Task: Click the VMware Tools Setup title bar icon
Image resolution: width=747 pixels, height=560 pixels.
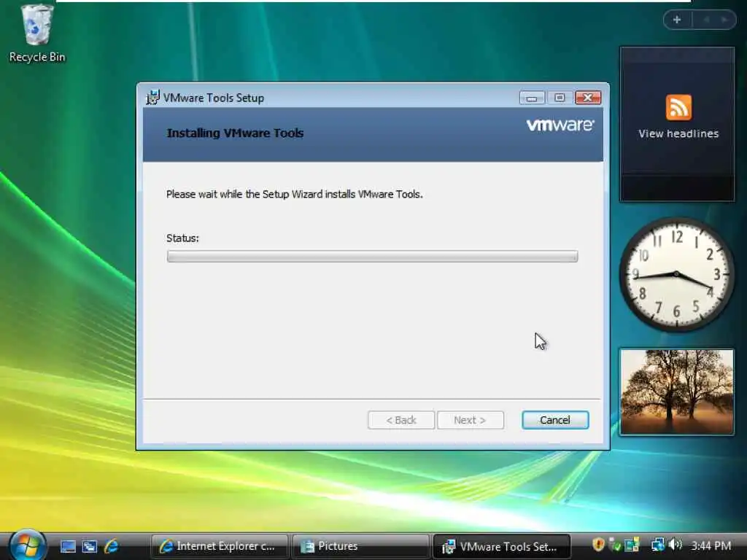Action: pyautogui.click(x=152, y=97)
